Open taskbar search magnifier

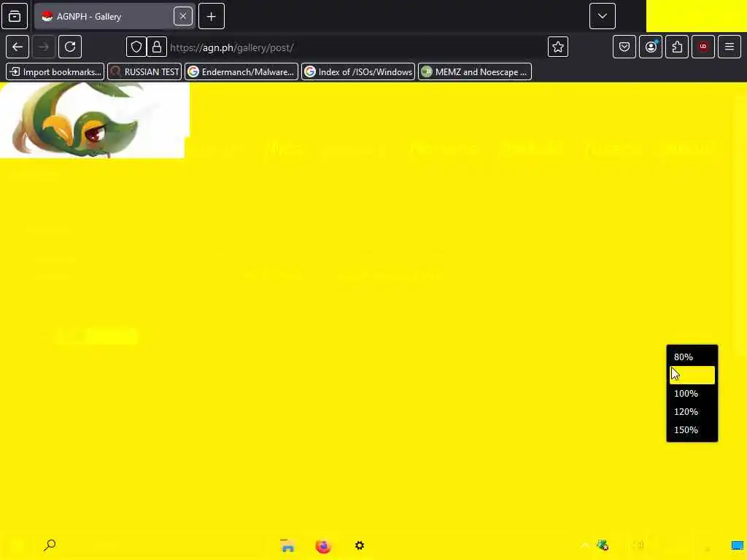(x=50, y=545)
